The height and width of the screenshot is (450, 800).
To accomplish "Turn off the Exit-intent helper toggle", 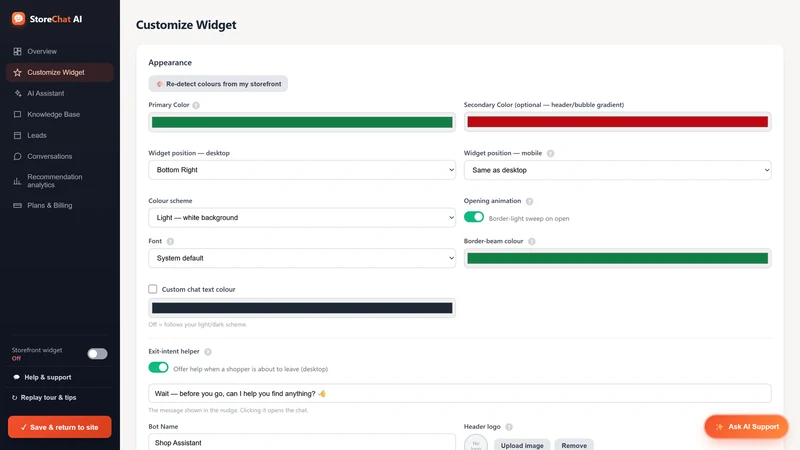I will pos(158,367).
